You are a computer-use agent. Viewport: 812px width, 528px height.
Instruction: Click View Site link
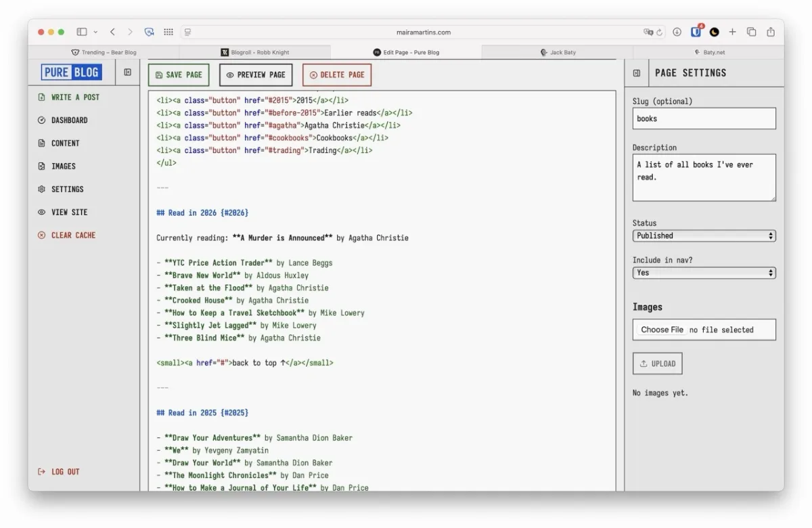pyautogui.click(x=70, y=213)
